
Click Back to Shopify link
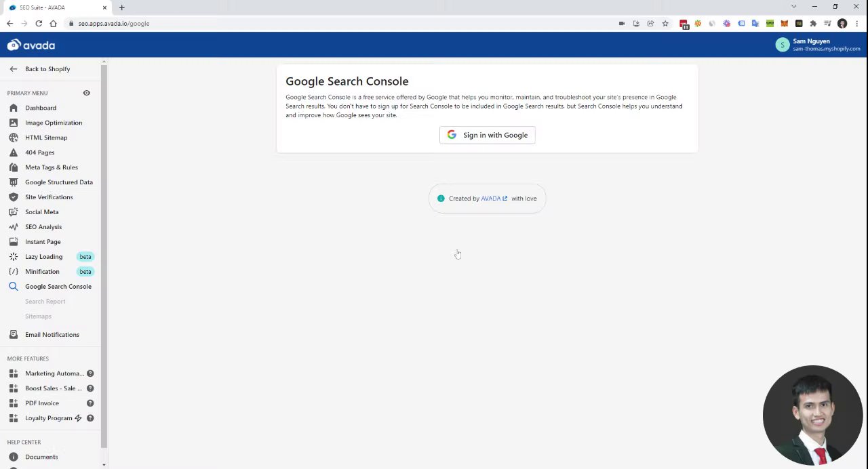pyautogui.click(x=47, y=69)
